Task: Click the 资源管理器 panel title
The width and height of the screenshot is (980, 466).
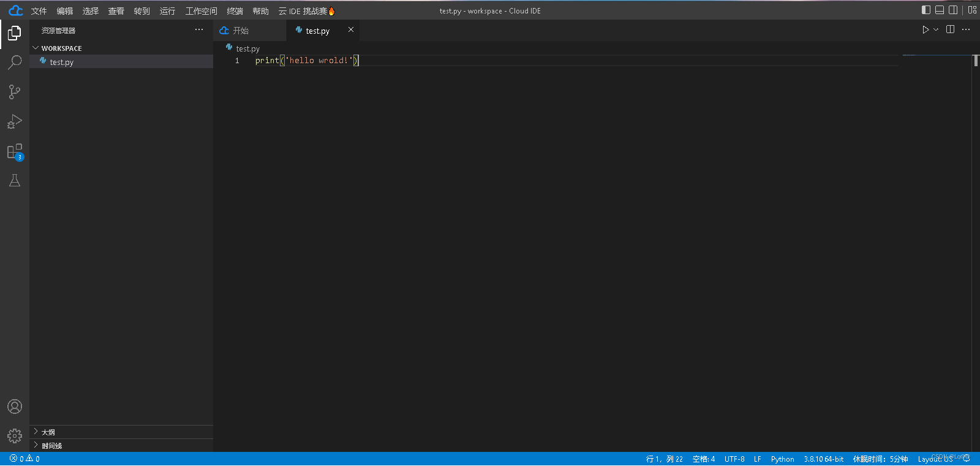Action: [59, 30]
